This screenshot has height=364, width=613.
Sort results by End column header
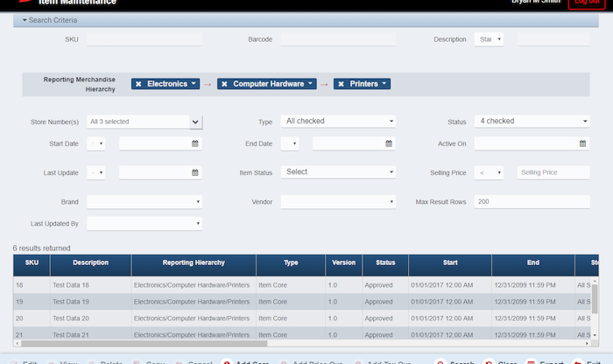(x=533, y=265)
